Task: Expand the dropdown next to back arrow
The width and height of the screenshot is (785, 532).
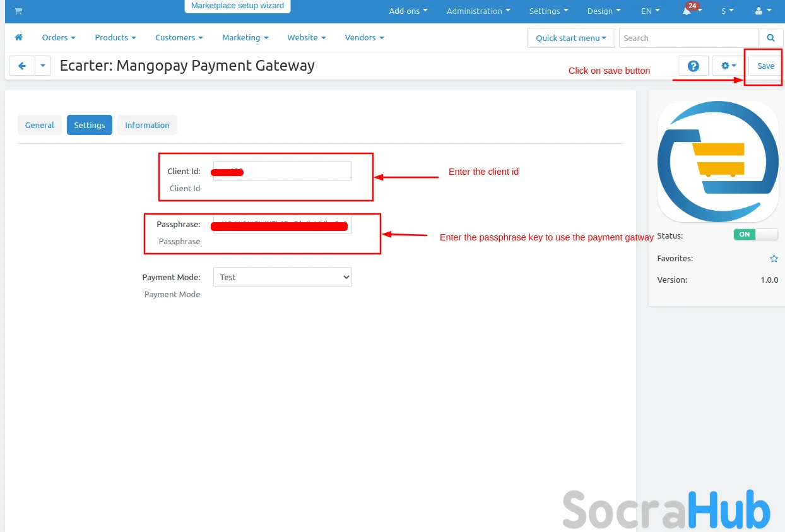Action: tap(43, 66)
